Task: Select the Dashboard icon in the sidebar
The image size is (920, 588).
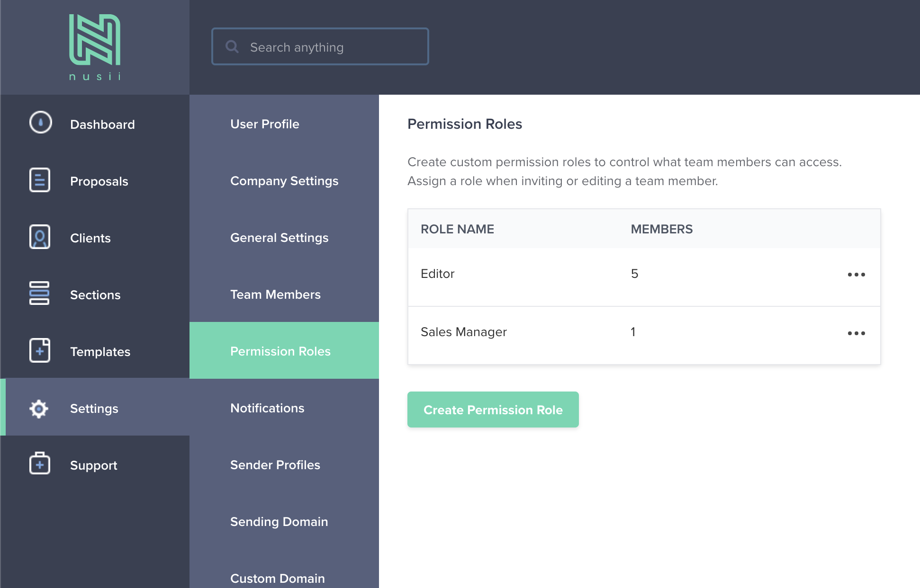Action: coord(40,124)
